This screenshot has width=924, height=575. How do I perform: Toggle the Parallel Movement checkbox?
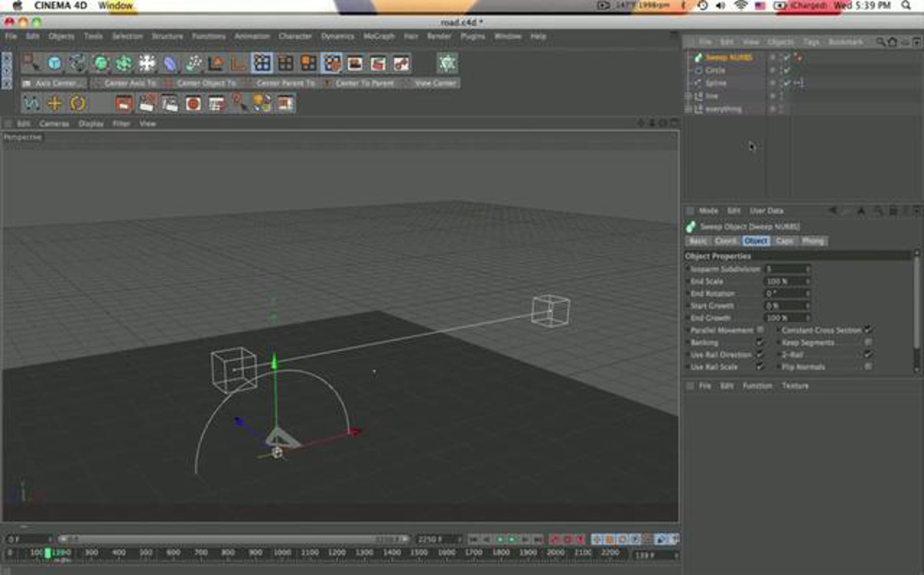[760, 330]
